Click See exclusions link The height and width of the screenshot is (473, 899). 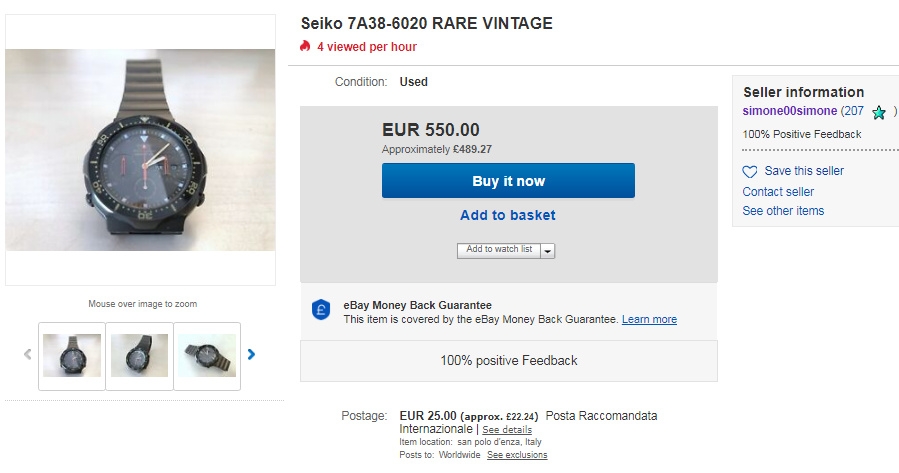coord(517,455)
